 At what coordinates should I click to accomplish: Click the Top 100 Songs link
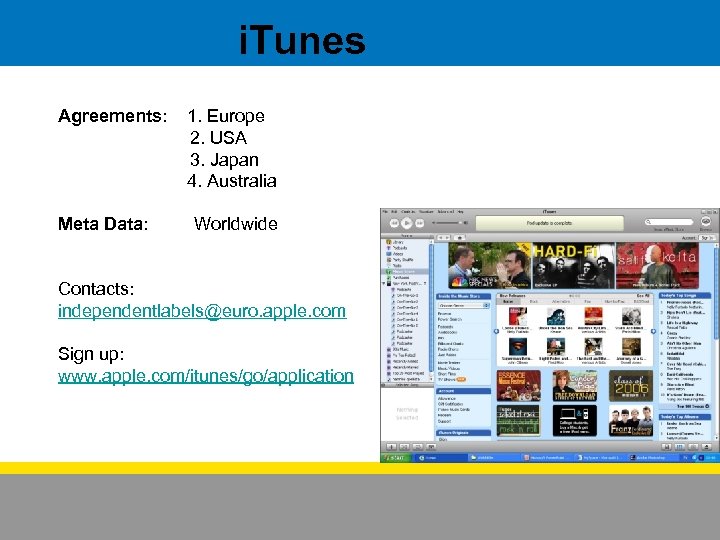[x=692, y=406]
